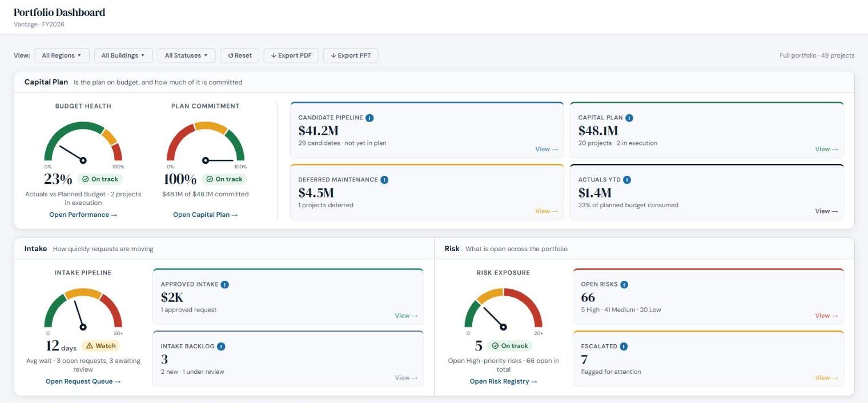The height and width of the screenshot is (403, 868).
Task: Click the Portfolio Dashboard title
Action: tap(59, 12)
